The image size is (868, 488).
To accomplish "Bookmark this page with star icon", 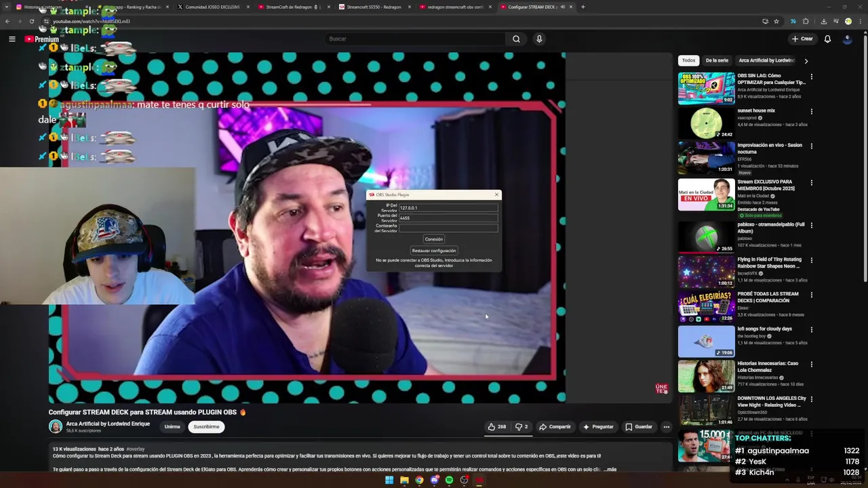I will tap(776, 21).
